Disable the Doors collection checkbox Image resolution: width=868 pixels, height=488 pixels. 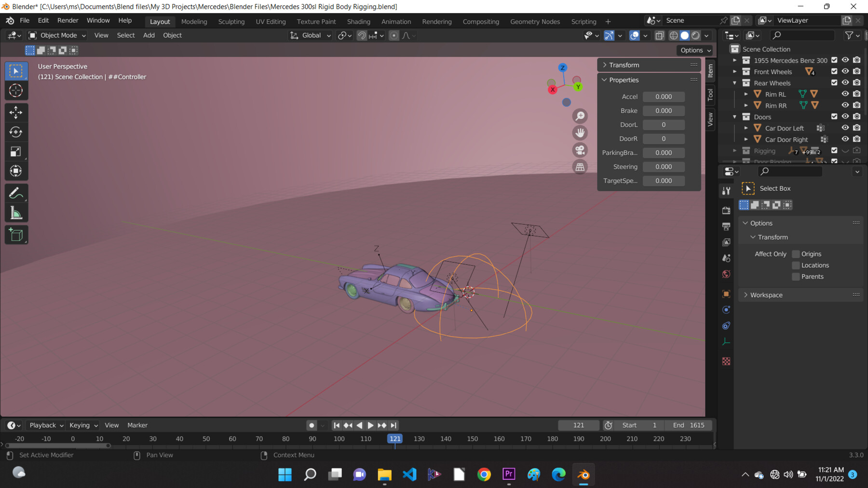click(833, 117)
